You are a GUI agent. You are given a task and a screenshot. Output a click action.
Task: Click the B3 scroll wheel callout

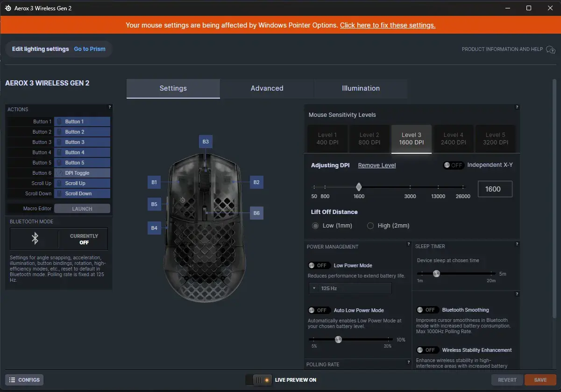pos(206,142)
